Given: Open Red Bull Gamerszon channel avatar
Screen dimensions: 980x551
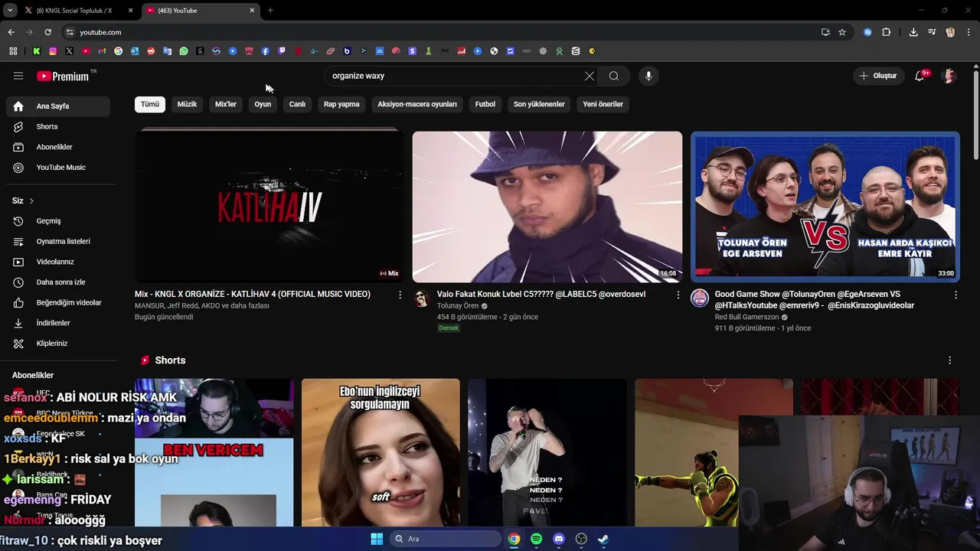Looking at the screenshot, I should click(700, 298).
